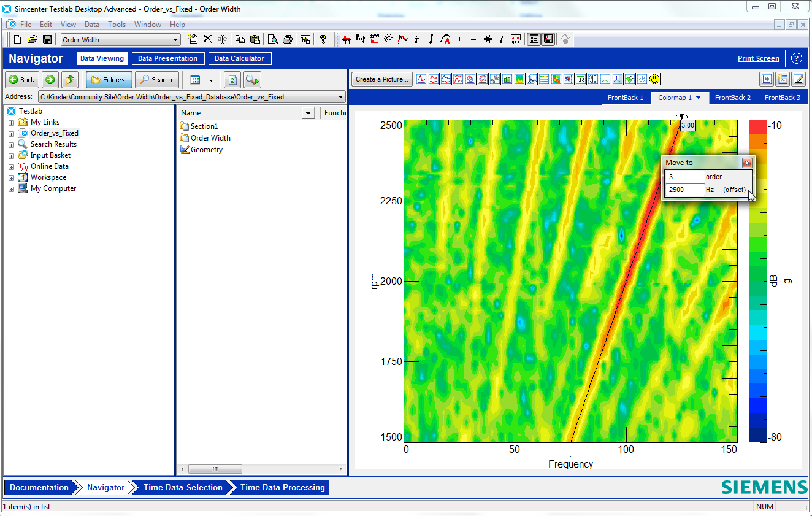Close the Move to dialog
This screenshot has width=812, height=516.
click(x=746, y=163)
